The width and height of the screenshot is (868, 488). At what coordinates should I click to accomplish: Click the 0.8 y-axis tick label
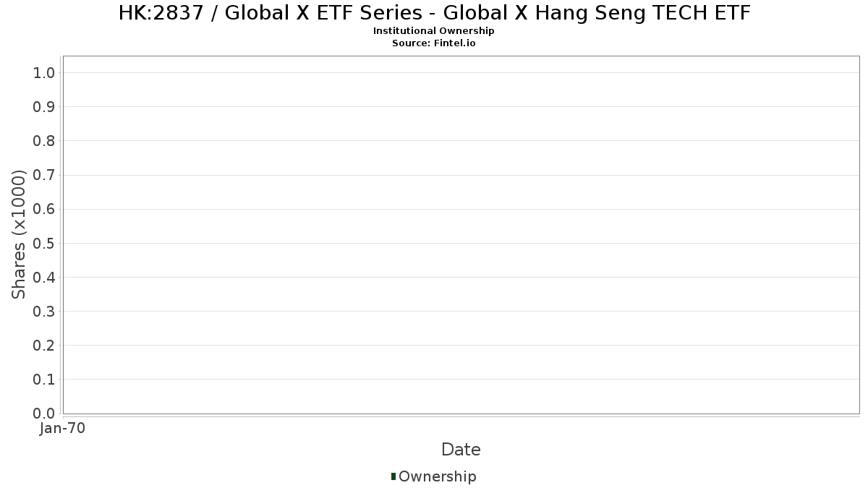click(x=44, y=141)
